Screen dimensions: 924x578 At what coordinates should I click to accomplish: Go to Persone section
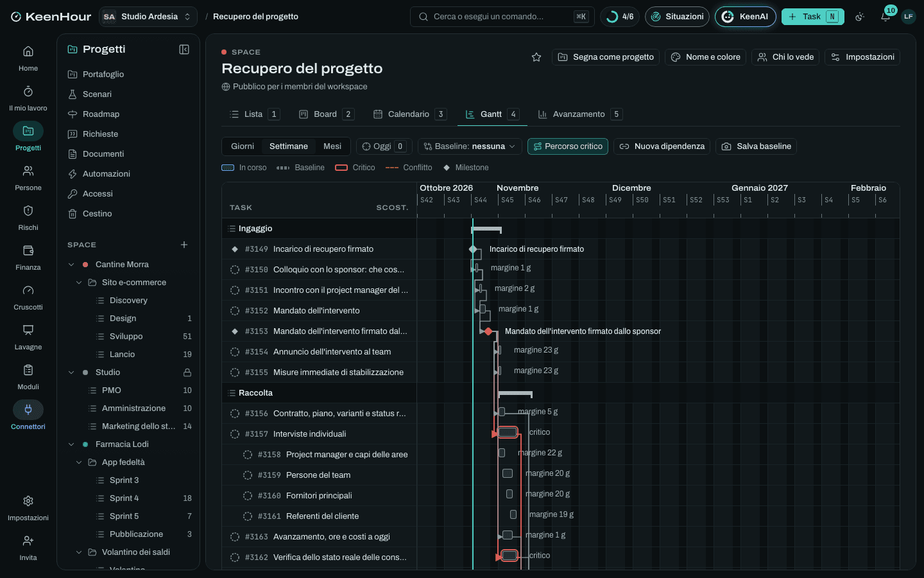pyautogui.click(x=28, y=177)
